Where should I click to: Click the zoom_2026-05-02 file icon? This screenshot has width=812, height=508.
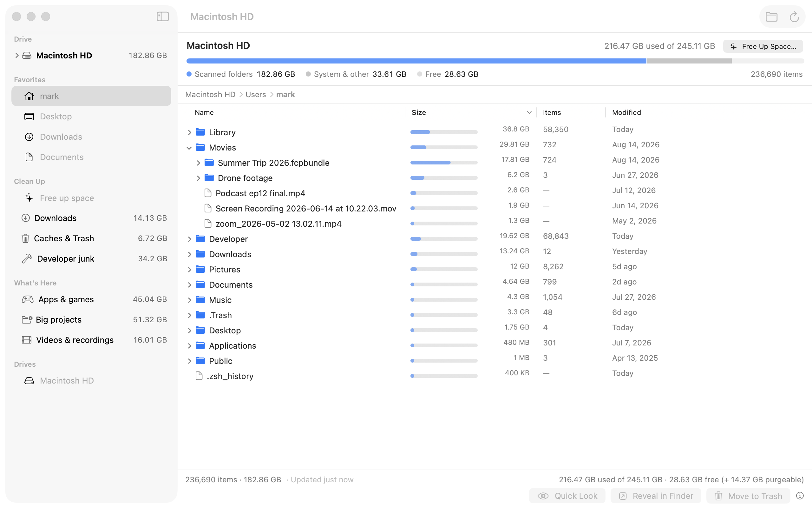[208, 224]
